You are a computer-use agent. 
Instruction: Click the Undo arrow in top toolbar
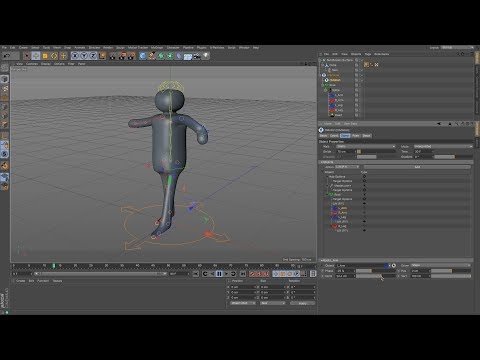point(6,56)
